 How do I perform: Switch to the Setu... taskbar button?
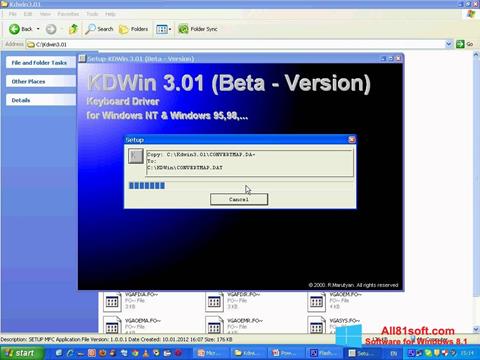tap(361, 353)
